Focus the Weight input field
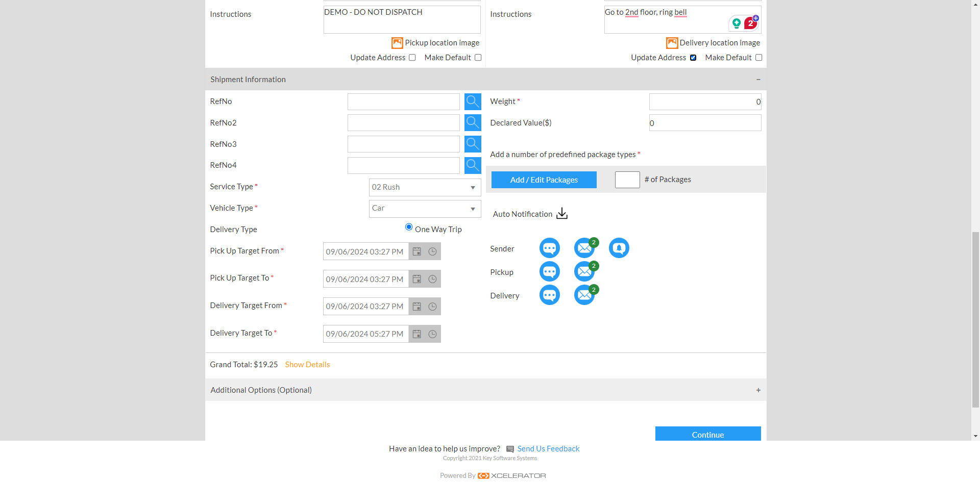980x482 pixels. click(705, 102)
